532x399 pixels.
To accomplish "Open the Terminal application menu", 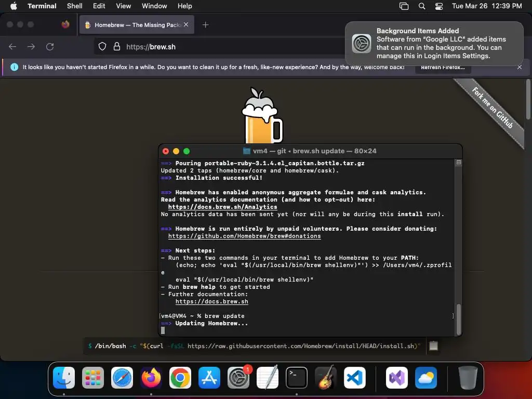I will point(42,6).
